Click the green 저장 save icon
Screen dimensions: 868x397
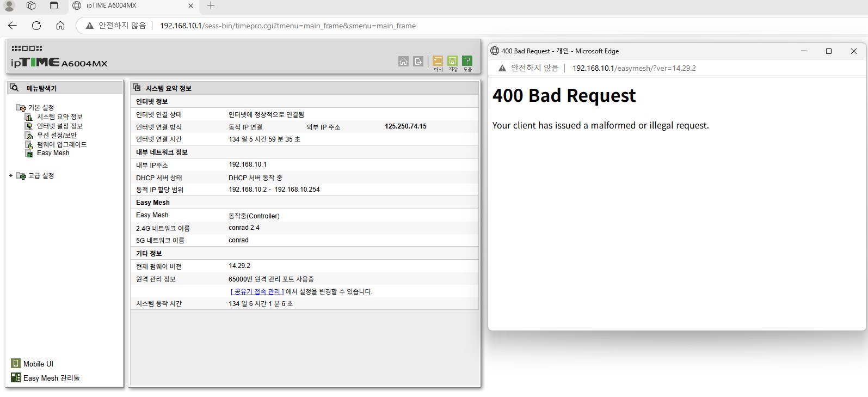click(x=452, y=60)
